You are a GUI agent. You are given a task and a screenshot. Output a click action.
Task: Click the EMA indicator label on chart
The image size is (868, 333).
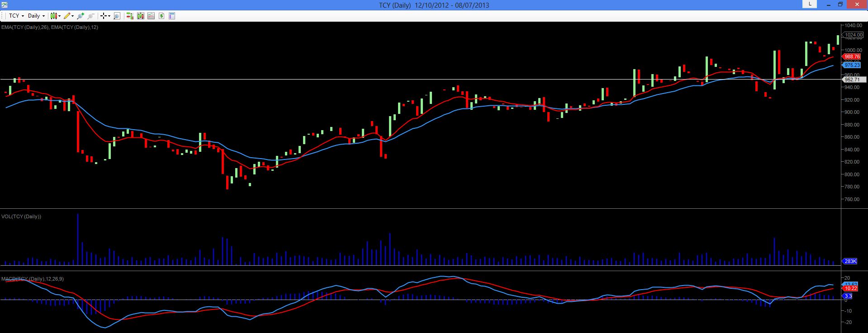[50, 27]
